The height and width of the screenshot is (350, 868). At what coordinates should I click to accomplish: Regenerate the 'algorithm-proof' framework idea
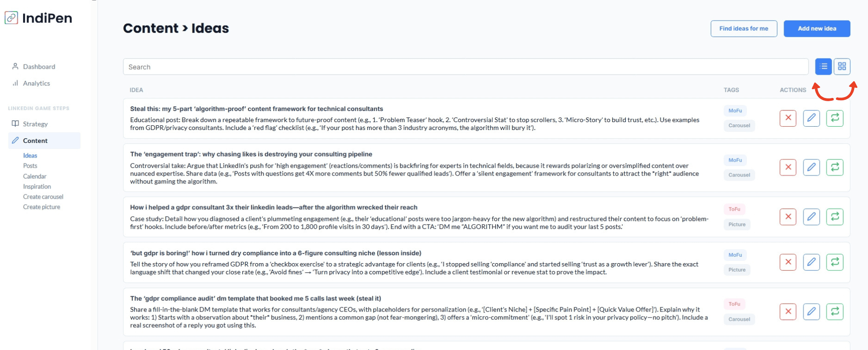(835, 118)
